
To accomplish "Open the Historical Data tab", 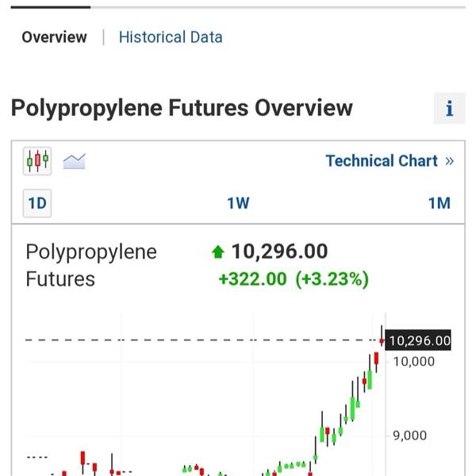I will [171, 37].
